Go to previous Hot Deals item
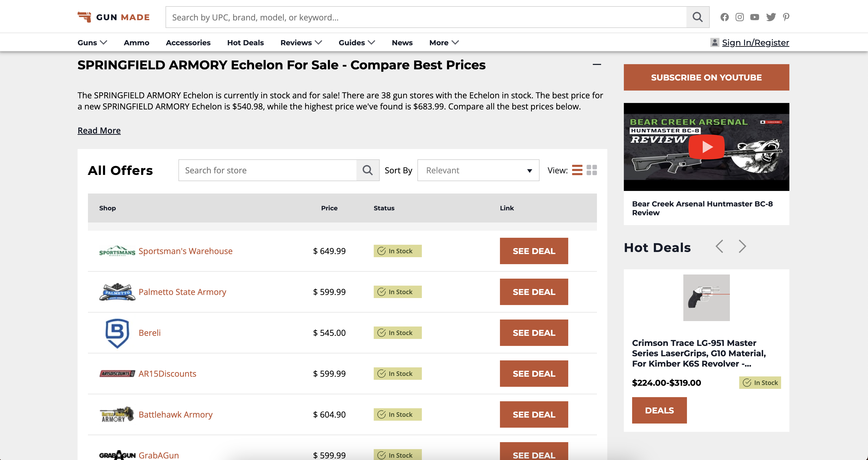 (x=719, y=246)
